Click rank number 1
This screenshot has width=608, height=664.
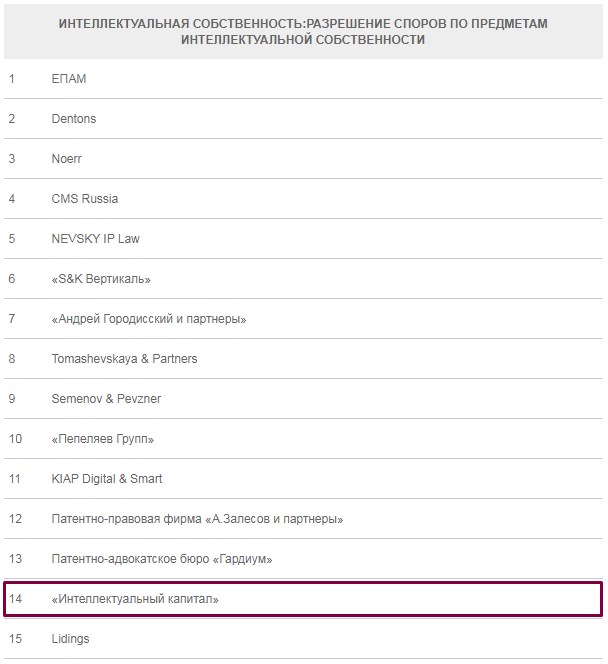point(12,79)
